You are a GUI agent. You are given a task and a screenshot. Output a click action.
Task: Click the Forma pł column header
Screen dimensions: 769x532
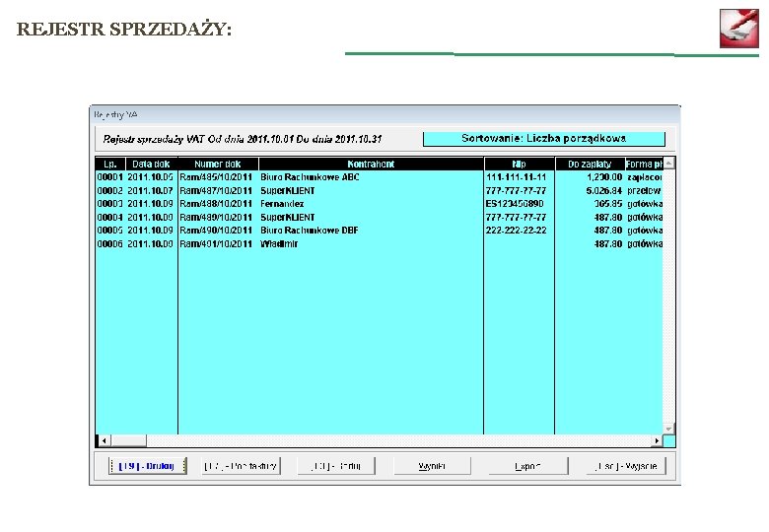pyautogui.click(x=644, y=165)
